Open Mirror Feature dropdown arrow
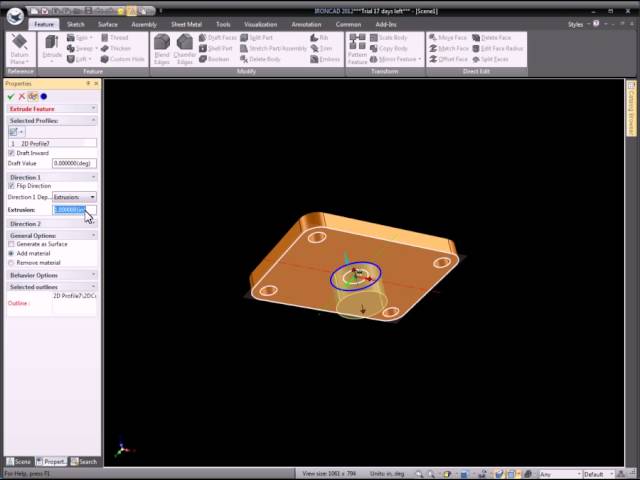 click(420, 59)
